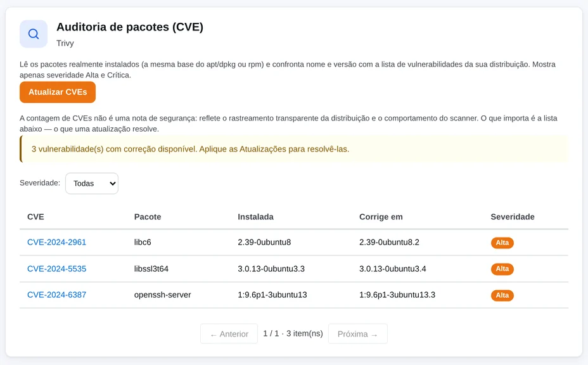Click the Trivy subtitle text
Viewport: 588px width, 365px height.
(x=65, y=43)
